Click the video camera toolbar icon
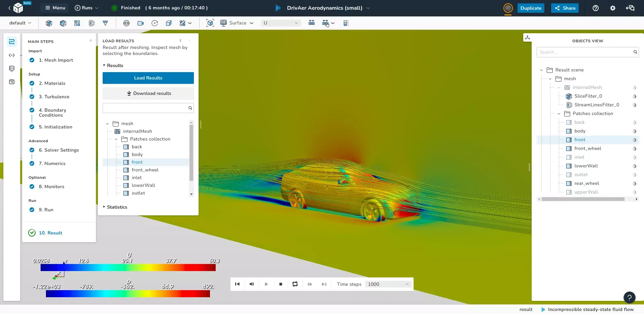Viewport: 644px width, 314px height. coord(141,23)
